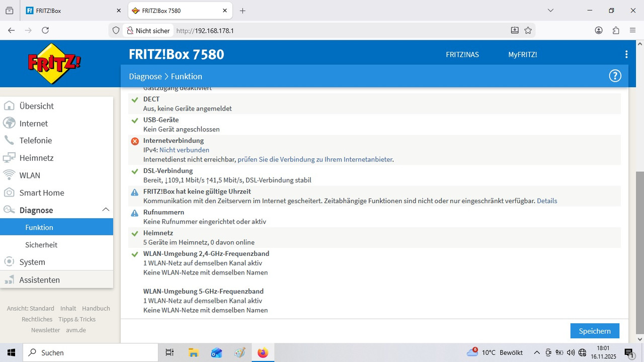Screen dimensions: 644x362
Task: Open the notification center icon
Action: (x=629, y=352)
